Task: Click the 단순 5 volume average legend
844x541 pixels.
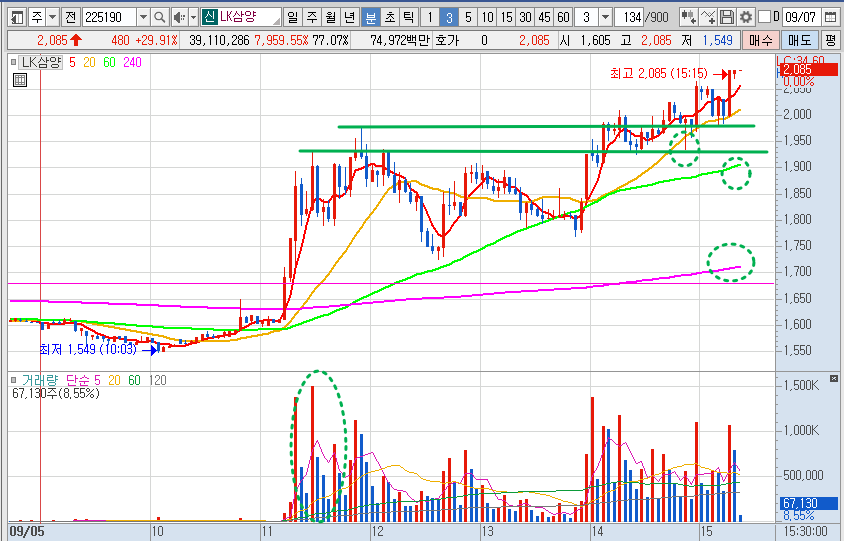Action: (83, 380)
